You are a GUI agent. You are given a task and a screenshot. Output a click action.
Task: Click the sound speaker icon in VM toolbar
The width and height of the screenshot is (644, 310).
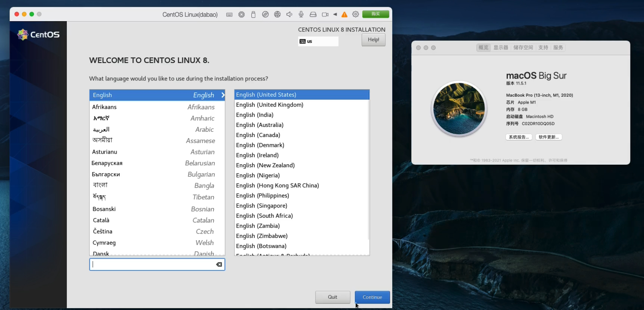pos(289,14)
